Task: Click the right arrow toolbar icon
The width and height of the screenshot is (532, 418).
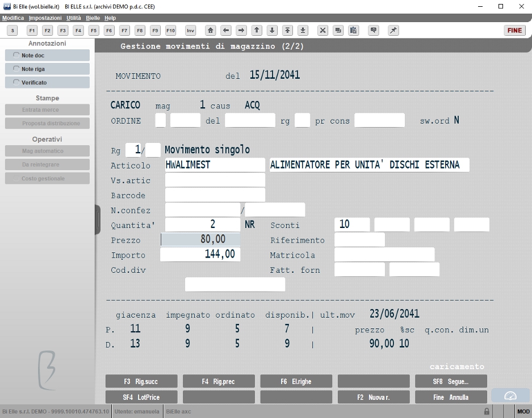Action: [x=241, y=31]
